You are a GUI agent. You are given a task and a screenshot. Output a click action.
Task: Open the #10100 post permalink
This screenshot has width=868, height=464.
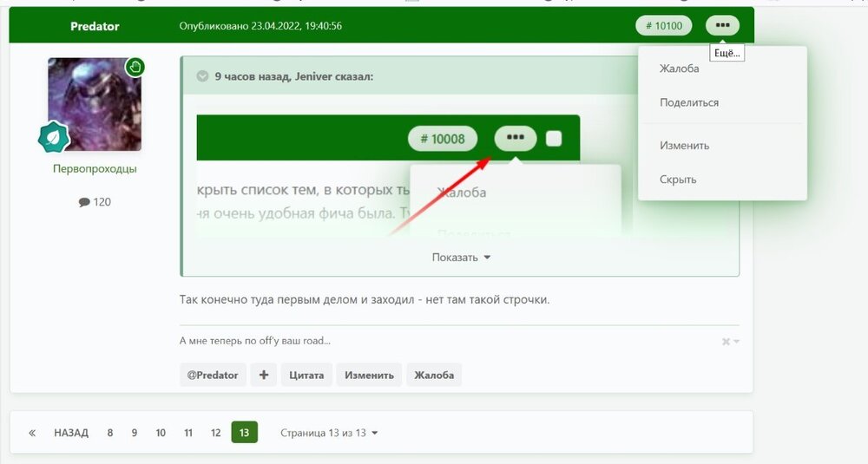[664, 25]
